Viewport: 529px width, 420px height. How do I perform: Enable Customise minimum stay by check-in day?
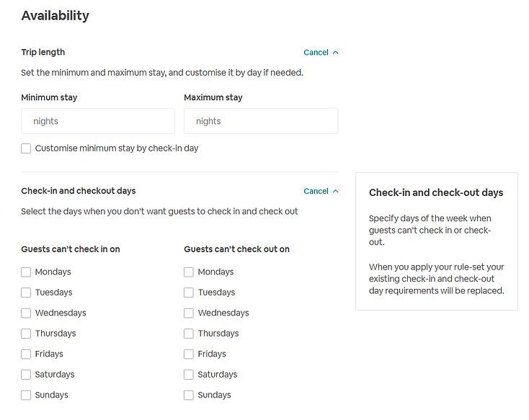[26, 148]
